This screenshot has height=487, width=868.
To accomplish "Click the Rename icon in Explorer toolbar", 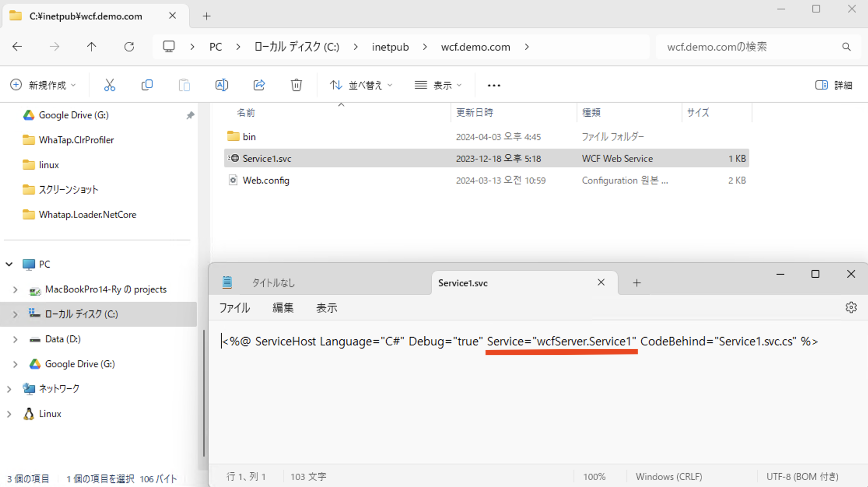I will click(x=221, y=85).
